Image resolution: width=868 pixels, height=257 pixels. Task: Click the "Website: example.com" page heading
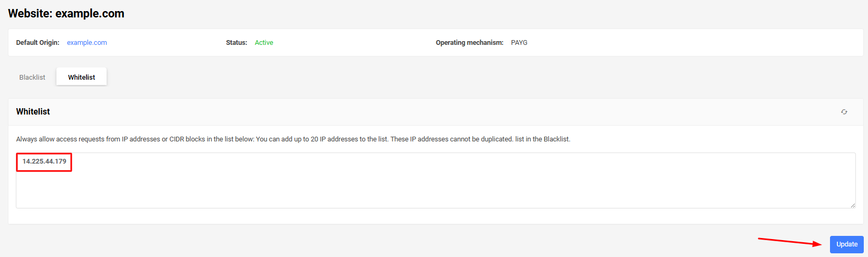click(x=66, y=14)
